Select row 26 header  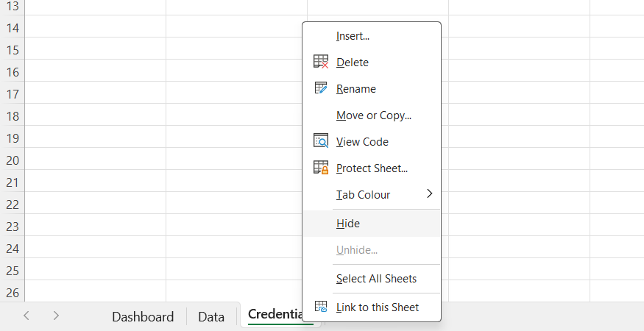pos(13,293)
